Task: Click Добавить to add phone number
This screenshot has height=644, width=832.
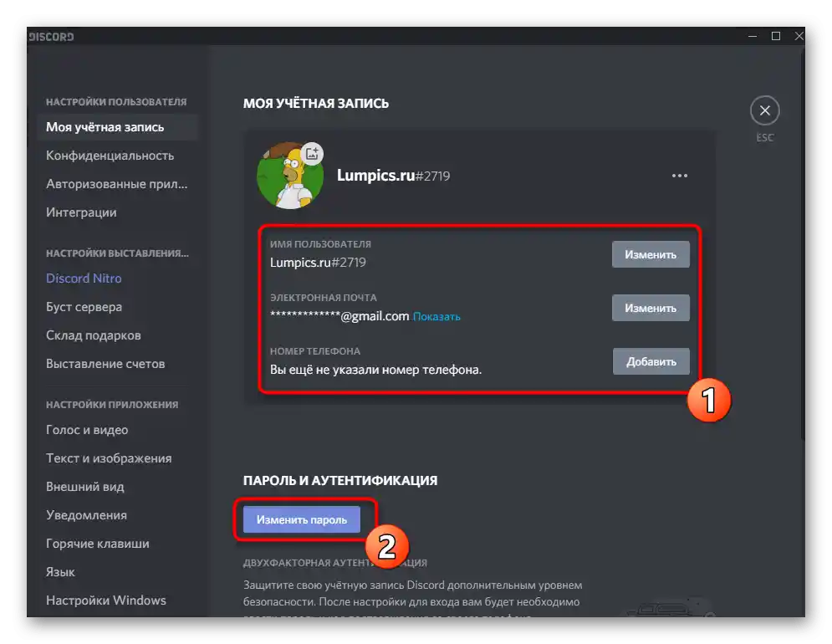Action: pyautogui.click(x=651, y=361)
